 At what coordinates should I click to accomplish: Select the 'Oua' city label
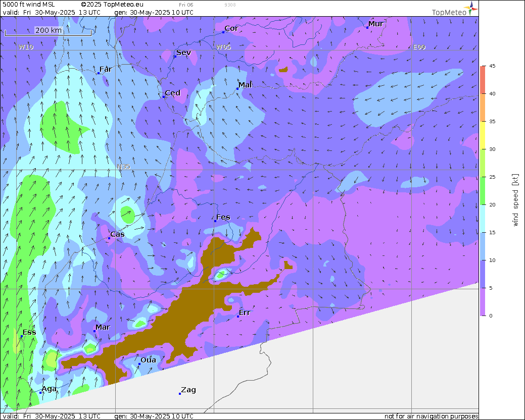149,360
